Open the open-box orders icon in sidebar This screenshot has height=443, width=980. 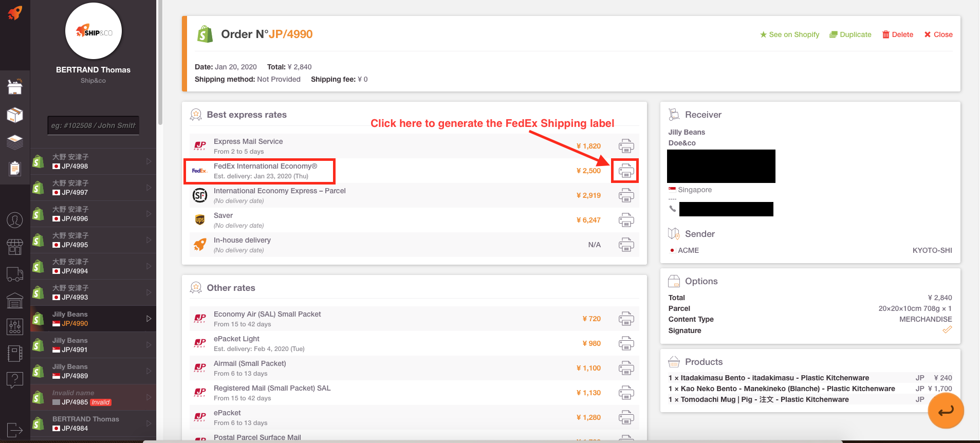[x=15, y=87]
